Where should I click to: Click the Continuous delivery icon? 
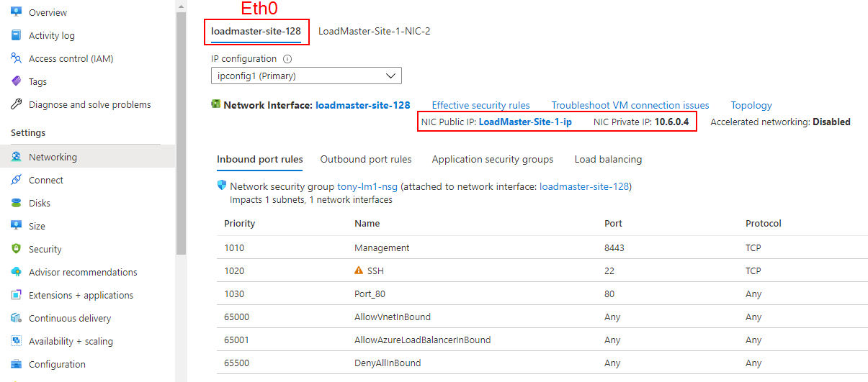[x=16, y=318]
